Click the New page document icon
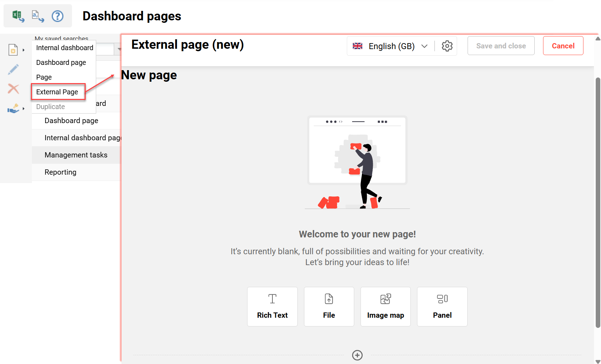Image resolution: width=601 pixels, height=364 pixels. click(x=13, y=50)
